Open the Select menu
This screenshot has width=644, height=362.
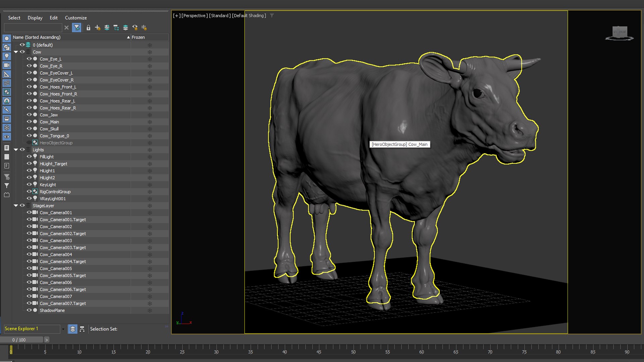(14, 18)
